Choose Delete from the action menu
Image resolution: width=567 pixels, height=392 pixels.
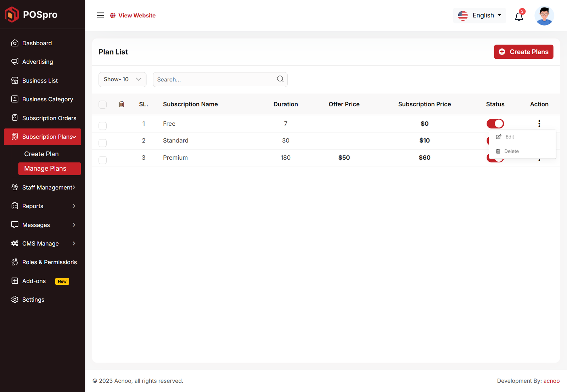tap(511, 151)
